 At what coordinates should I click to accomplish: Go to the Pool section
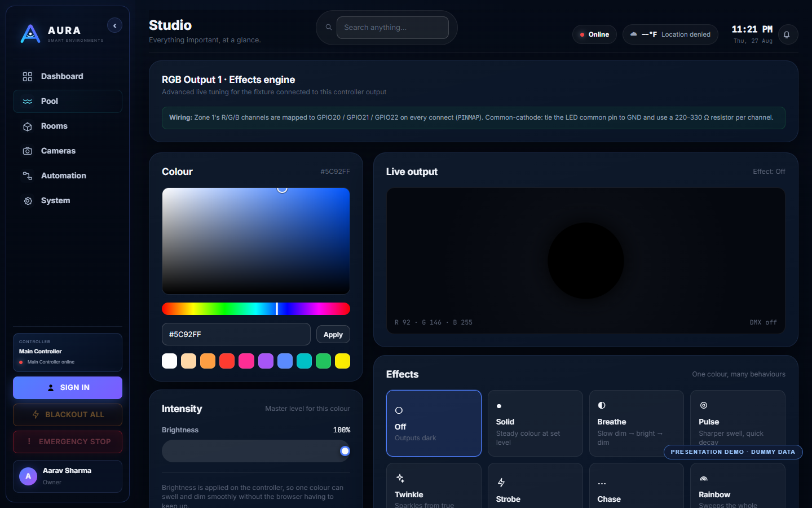[x=68, y=101]
